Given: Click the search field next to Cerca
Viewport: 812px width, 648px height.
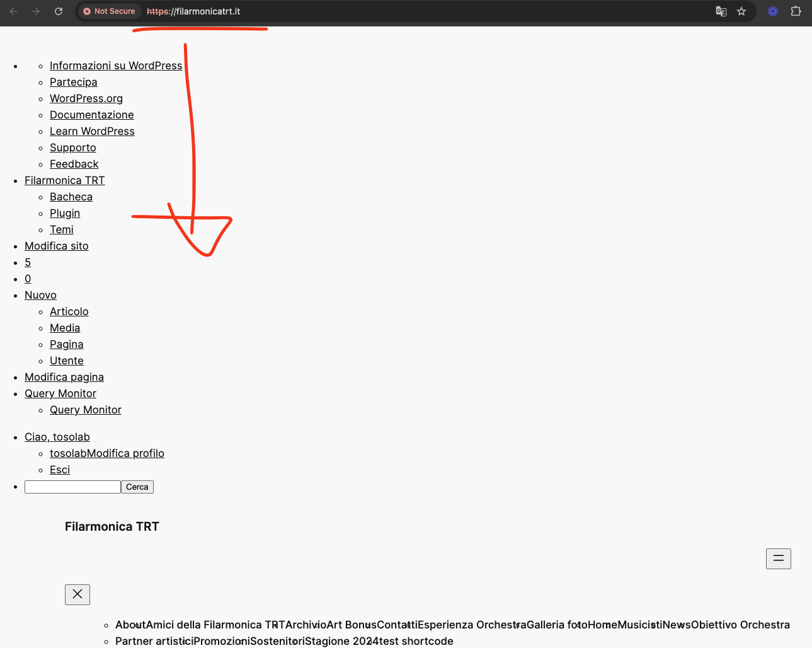Looking at the screenshot, I should coord(72,487).
